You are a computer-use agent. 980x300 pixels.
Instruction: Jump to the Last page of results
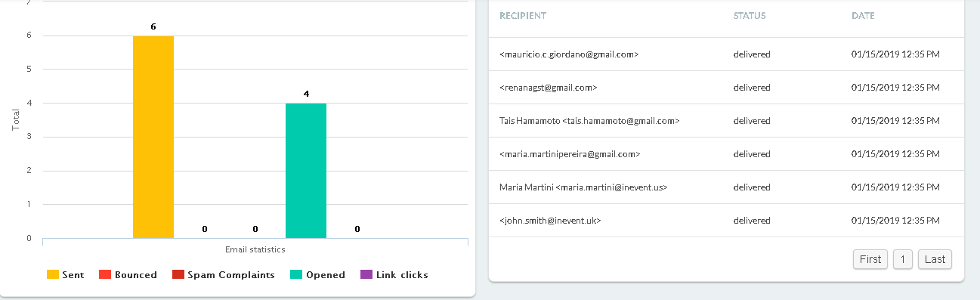coord(935,259)
